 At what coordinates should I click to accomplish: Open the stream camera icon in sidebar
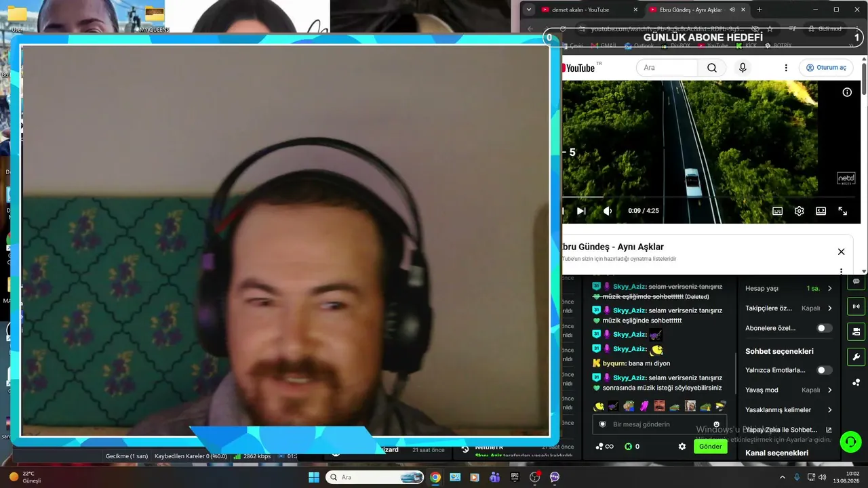click(x=856, y=331)
